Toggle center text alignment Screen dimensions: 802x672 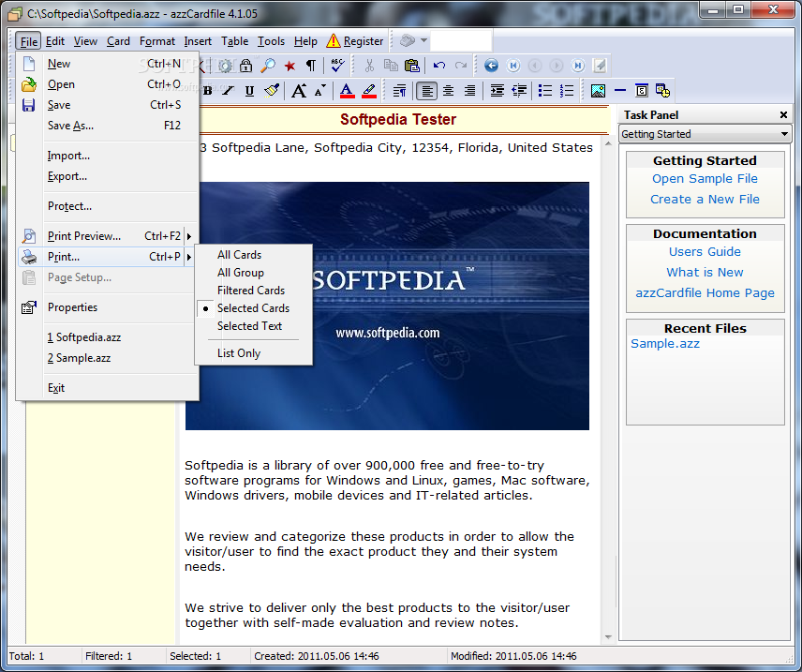click(449, 91)
